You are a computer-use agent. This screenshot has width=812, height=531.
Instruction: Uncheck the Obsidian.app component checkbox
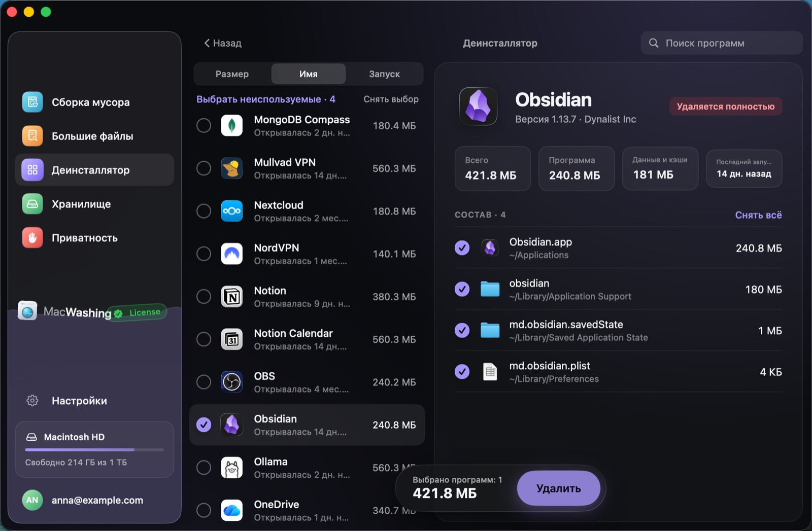point(462,248)
